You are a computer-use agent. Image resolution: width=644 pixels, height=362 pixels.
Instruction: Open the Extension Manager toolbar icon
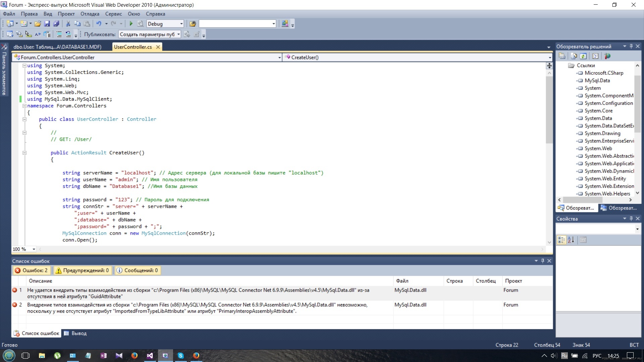285,24
